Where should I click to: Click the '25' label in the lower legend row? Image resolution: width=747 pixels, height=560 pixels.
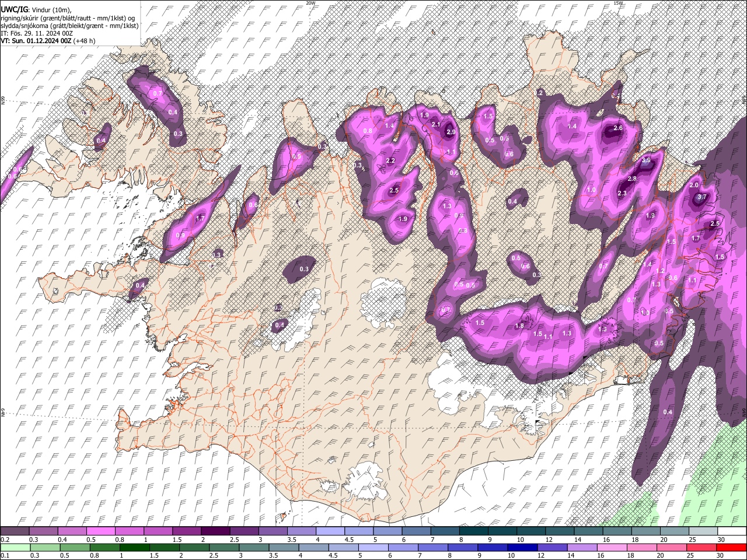pyautogui.click(x=690, y=555)
